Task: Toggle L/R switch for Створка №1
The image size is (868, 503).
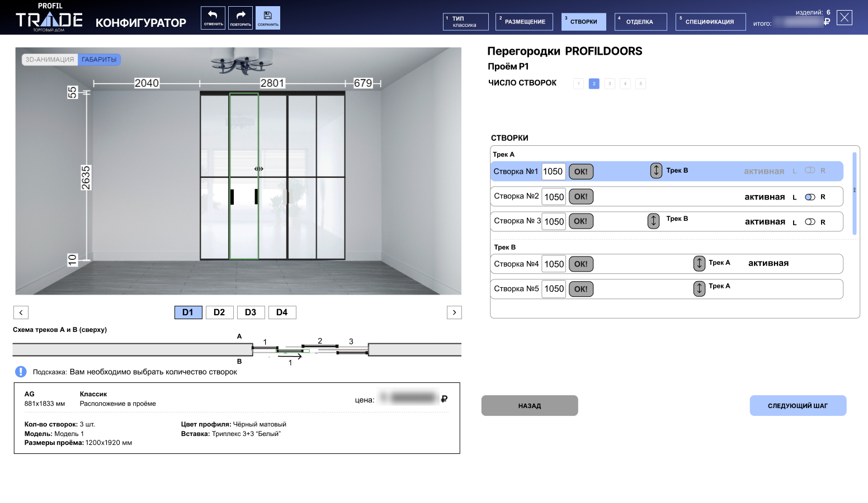Action: [x=810, y=170]
